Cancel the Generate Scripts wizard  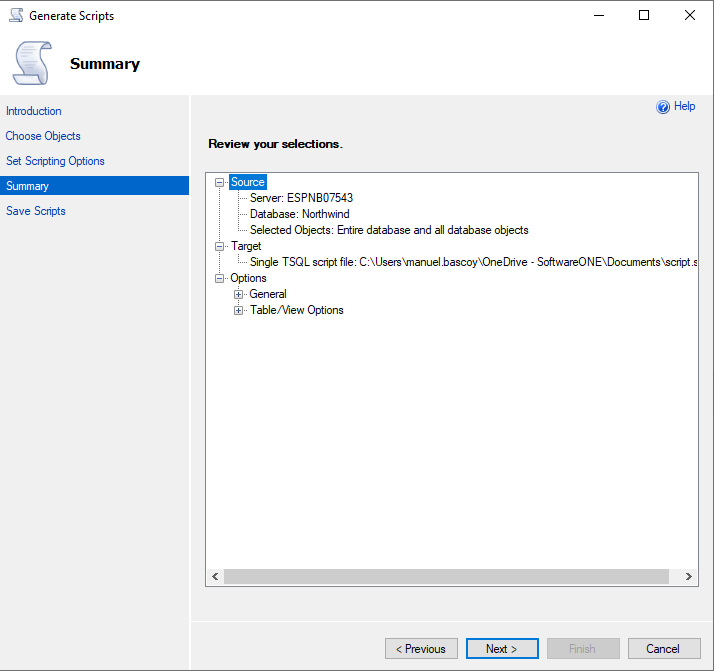click(x=662, y=649)
